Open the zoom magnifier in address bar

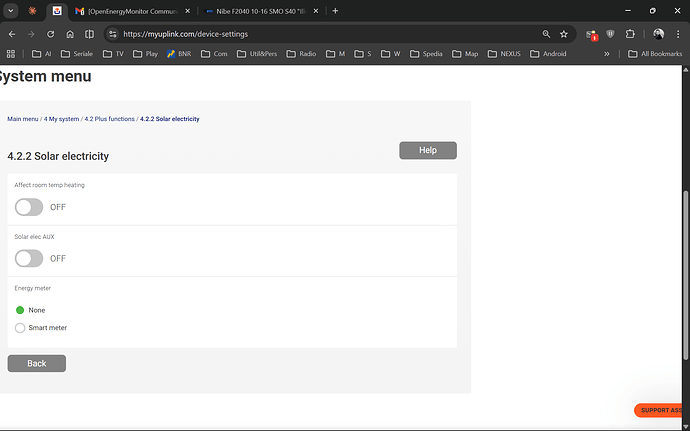[546, 33]
